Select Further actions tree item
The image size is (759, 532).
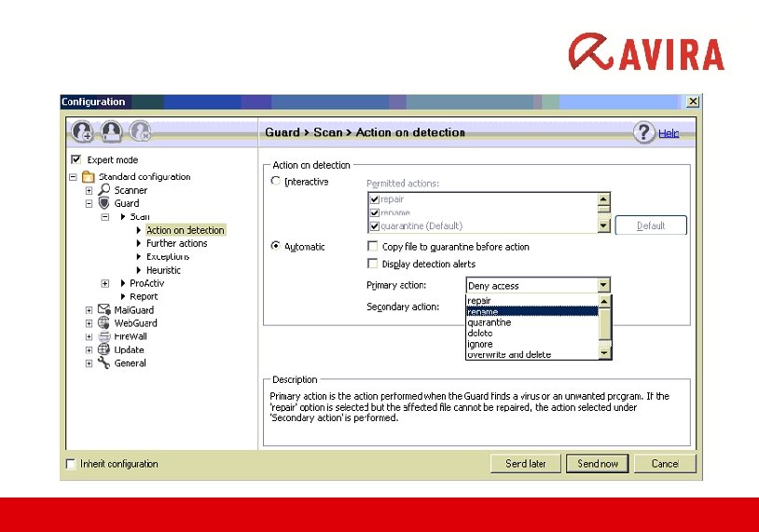pyautogui.click(x=176, y=243)
